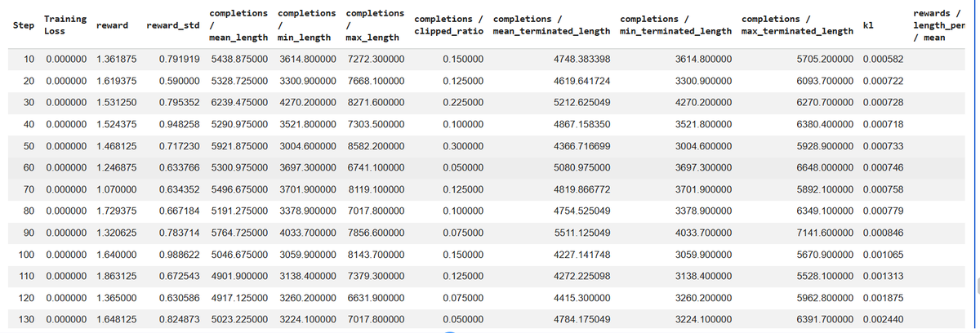Click the completions / min_terminated_length header
The image size is (980, 333).
click(x=675, y=25)
